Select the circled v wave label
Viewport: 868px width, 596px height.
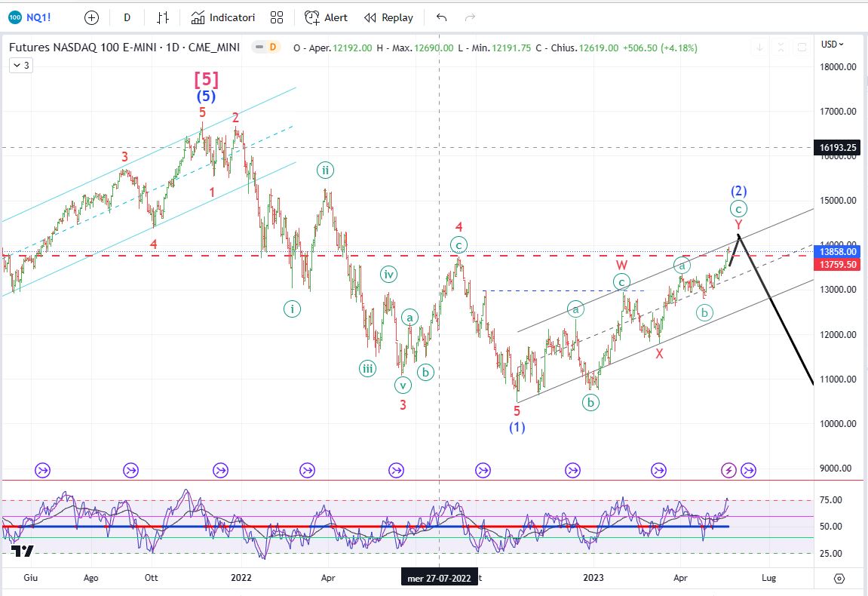point(403,385)
